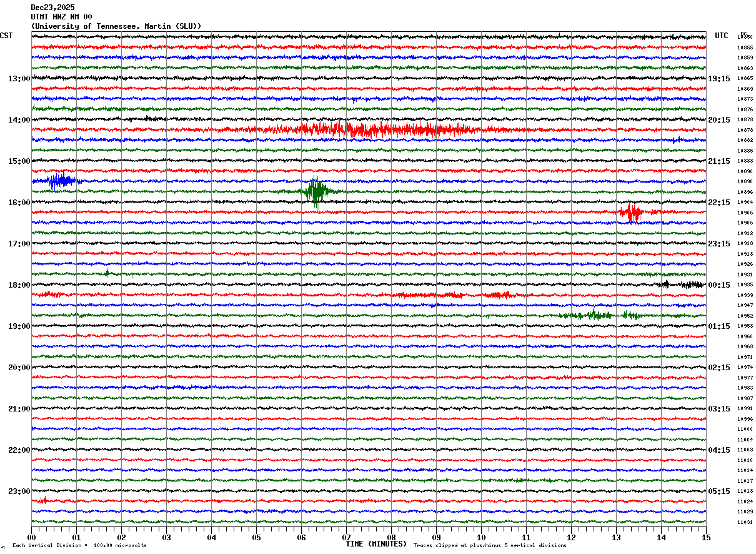Click the DC offset value 11017
Screen dimensions: 756x554
745,481
